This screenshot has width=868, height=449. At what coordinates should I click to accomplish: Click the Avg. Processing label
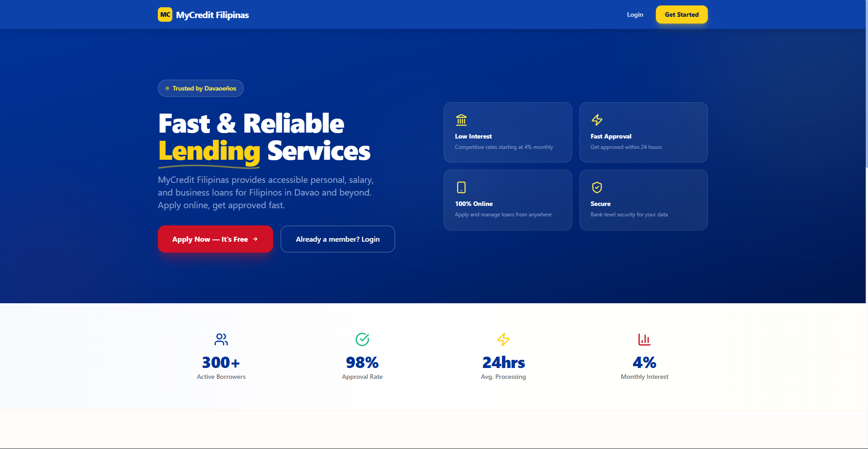[503, 377]
